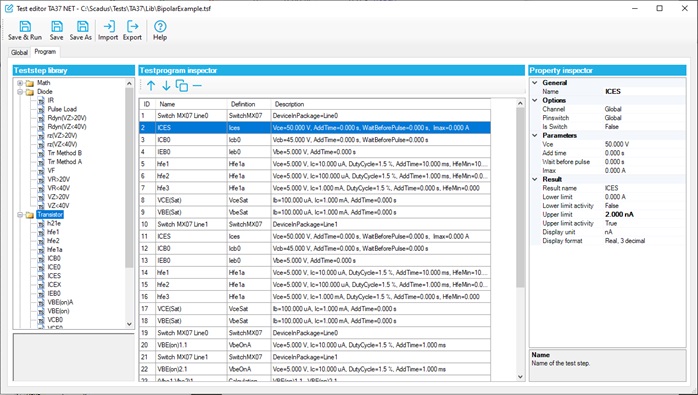The image size is (698, 395).
Task: Edit the Upper limit value 2.000 nA
Action: [644, 214]
